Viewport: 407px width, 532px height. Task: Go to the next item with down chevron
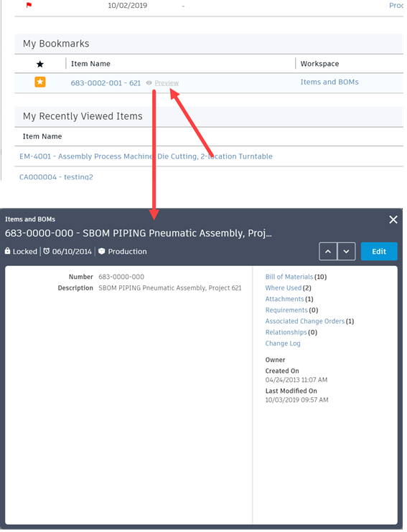click(x=346, y=252)
